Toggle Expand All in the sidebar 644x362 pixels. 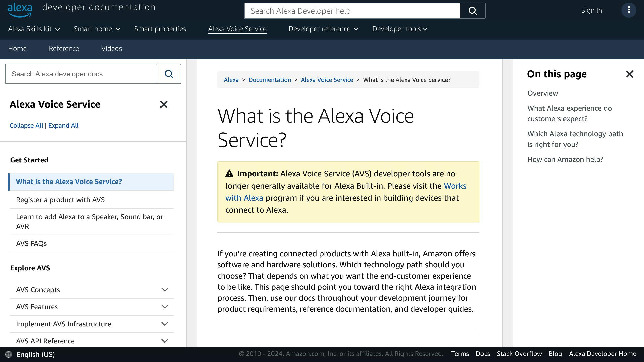(x=63, y=125)
